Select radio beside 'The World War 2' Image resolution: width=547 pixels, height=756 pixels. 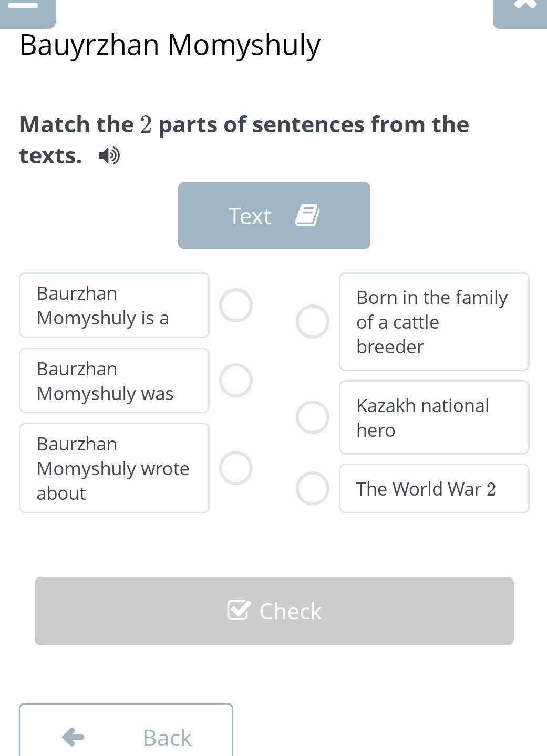[x=313, y=488]
